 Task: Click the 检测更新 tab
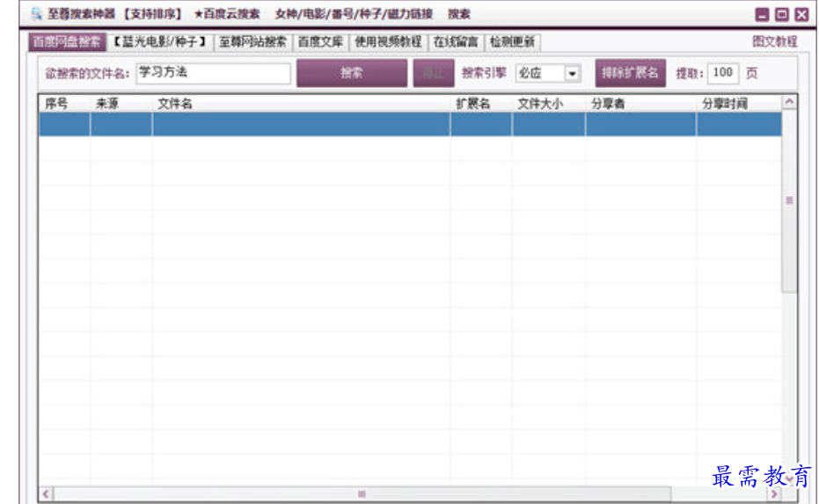coord(512,42)
